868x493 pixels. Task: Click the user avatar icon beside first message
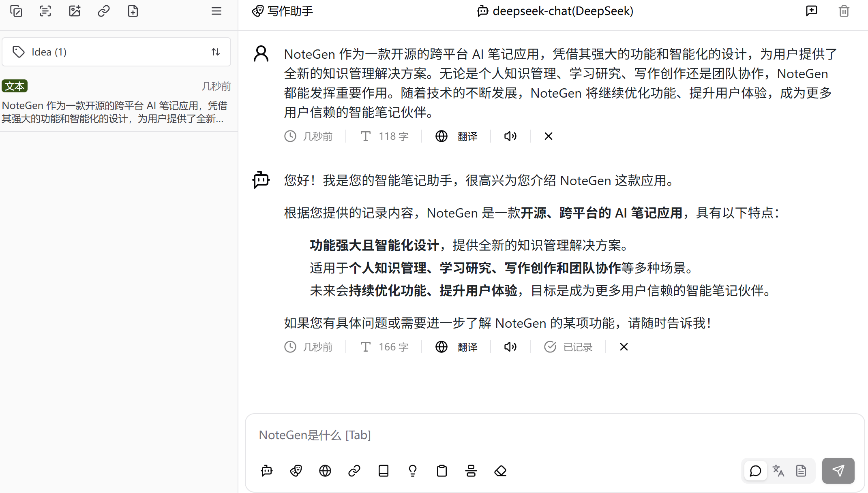[261, 53]
